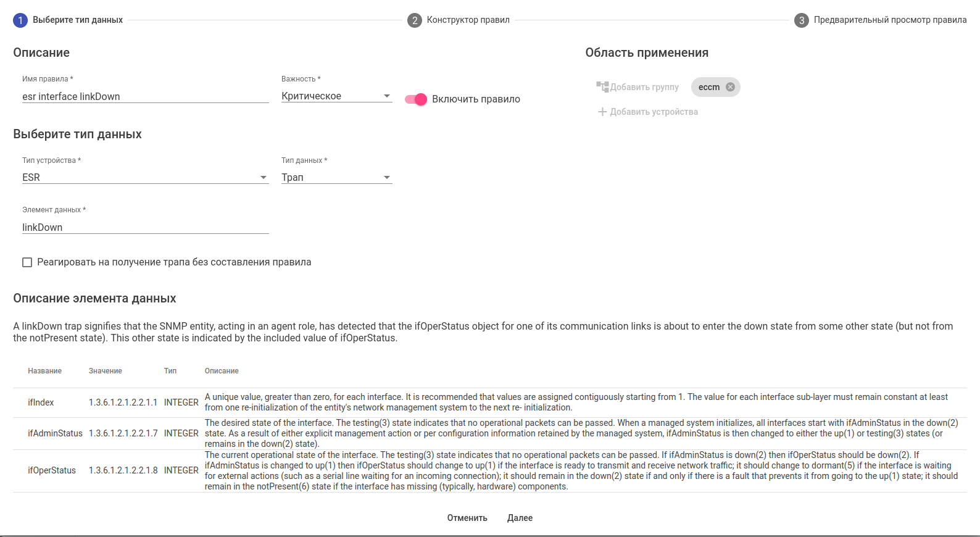Click the plus icon to add devices
980x537 pixels.
click(x=602, y=112)
